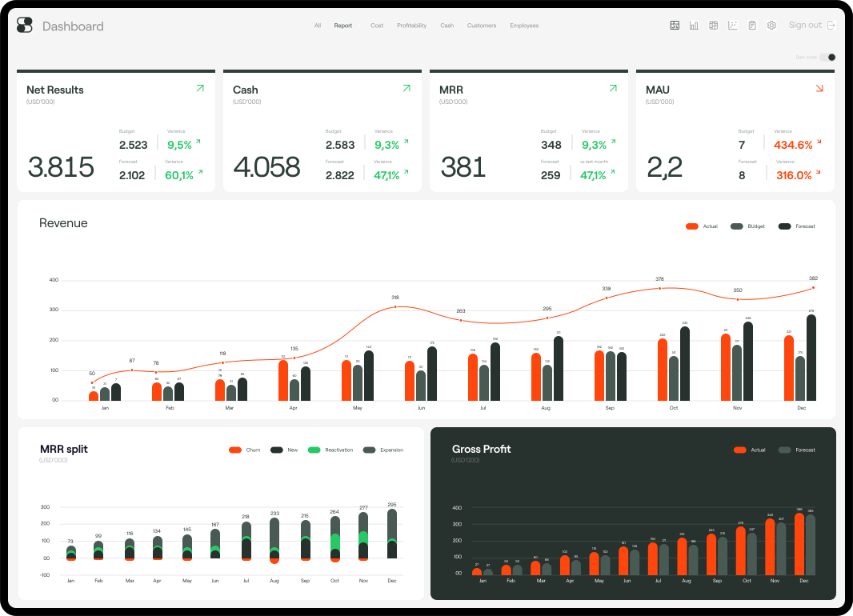Click the 382 Dec point on Revenue line
The width and height of the screenshot is (853, 616).
pyautogui.click(x=813, y=288)
